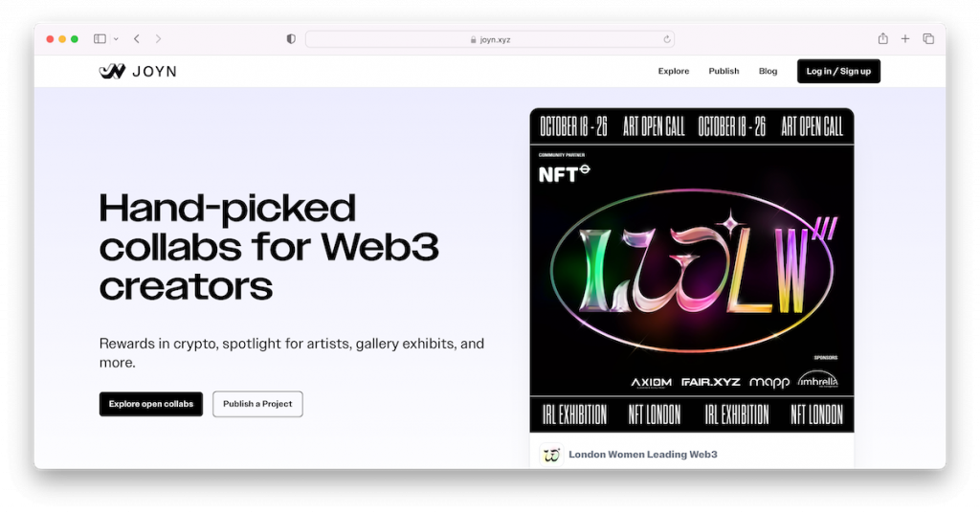Screen dimensions: 980x514
Task: Select the joyn.xyz address bar
Action: click(x=489, y=39)
